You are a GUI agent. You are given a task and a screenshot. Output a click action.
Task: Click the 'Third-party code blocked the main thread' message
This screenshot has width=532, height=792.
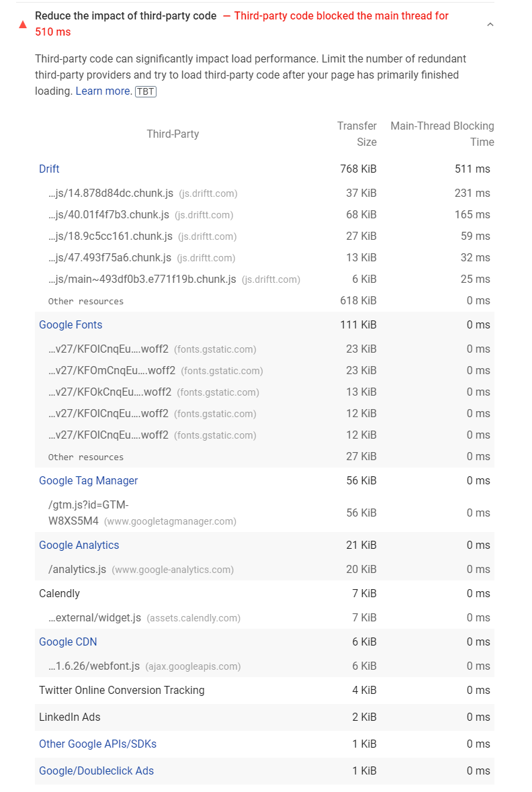coord(242,24)
